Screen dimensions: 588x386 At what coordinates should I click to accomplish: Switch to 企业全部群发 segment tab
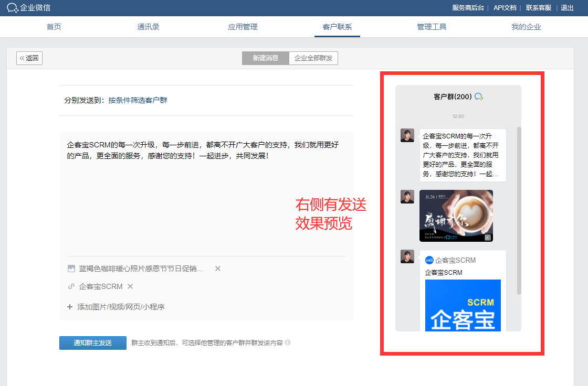(x=313, y=58)
